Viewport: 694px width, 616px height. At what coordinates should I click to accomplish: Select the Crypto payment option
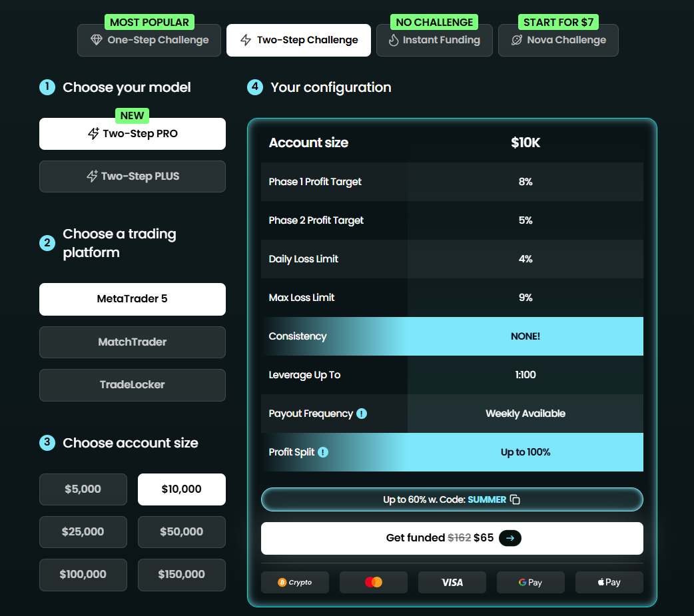295,582
